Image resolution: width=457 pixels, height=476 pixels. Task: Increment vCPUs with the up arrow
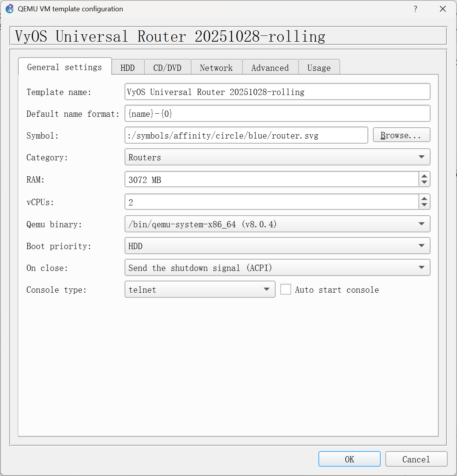pos(424,198)
